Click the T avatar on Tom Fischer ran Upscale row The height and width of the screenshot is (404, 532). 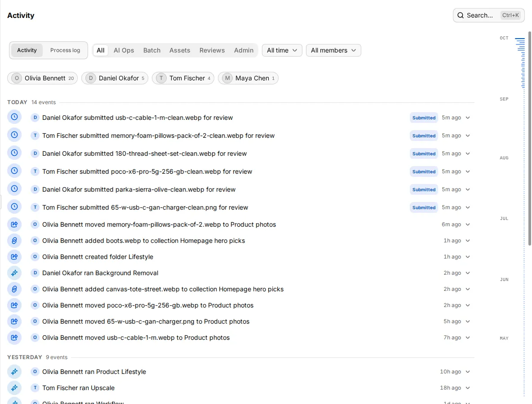(x=35, y=388)
